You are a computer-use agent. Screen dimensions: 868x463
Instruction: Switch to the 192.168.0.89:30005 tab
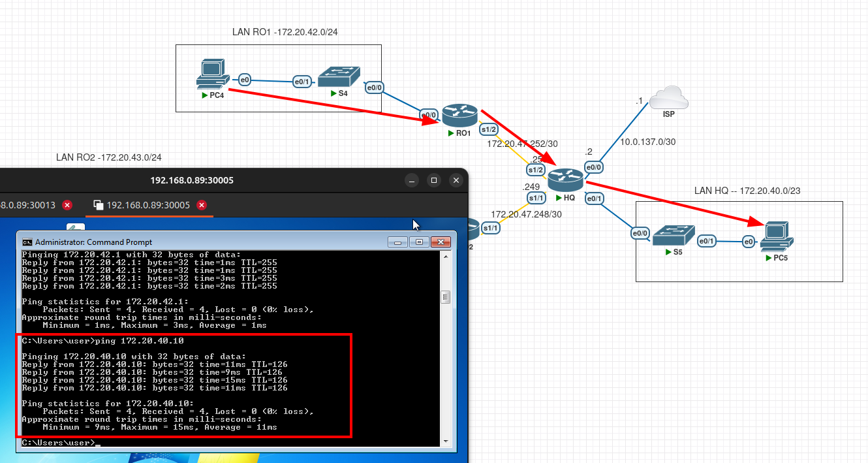click(x=148, y=205)
